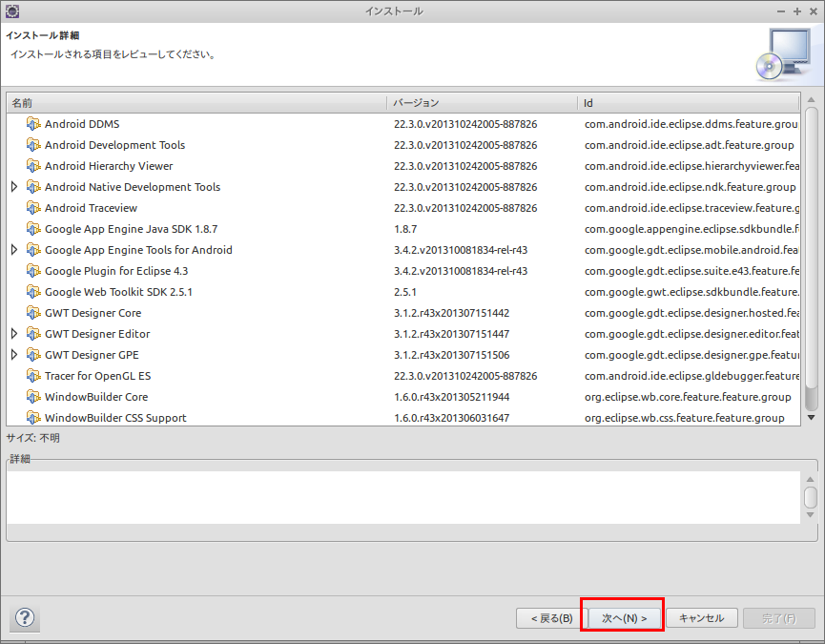Select the Android Hierarchy Viewer row name
This screenshot has width=825, height=644.
tap(109, 166)
